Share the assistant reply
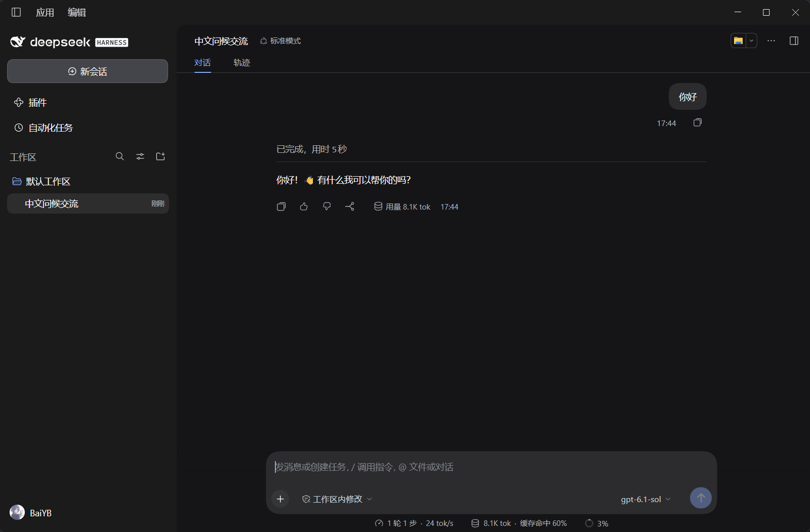Screen dimensions: 810x532 point(350,207)
